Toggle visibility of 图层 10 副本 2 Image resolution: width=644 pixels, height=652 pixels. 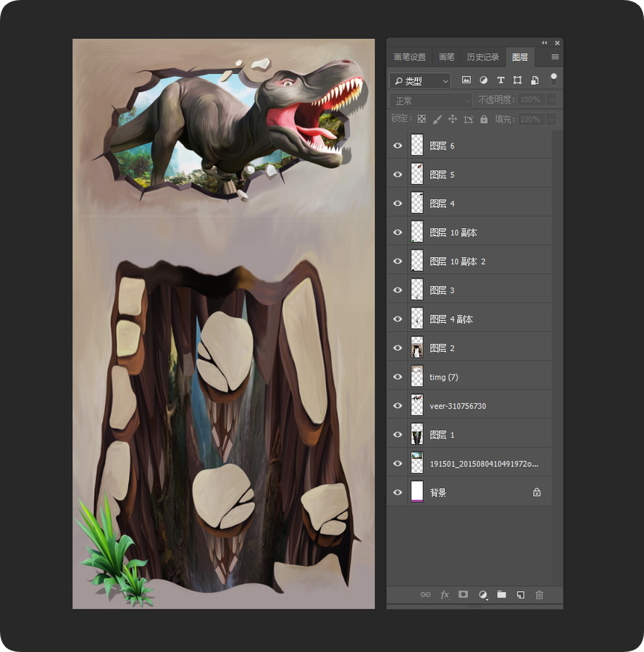click(x=398, y=261)
